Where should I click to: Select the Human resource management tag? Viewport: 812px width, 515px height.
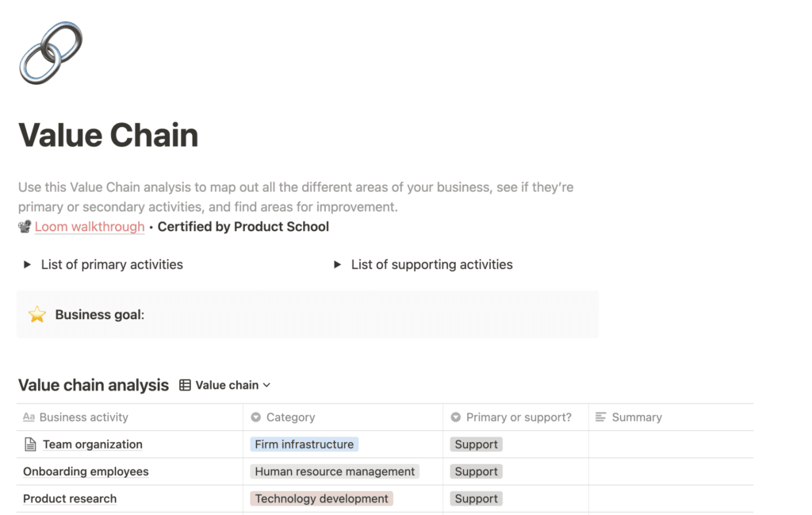[x=333, y=471]
